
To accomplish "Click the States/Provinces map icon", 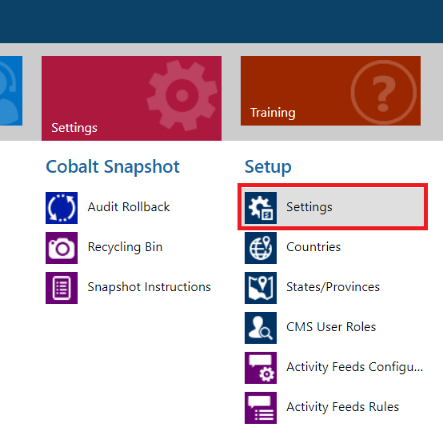I will (x=261, y=288).
